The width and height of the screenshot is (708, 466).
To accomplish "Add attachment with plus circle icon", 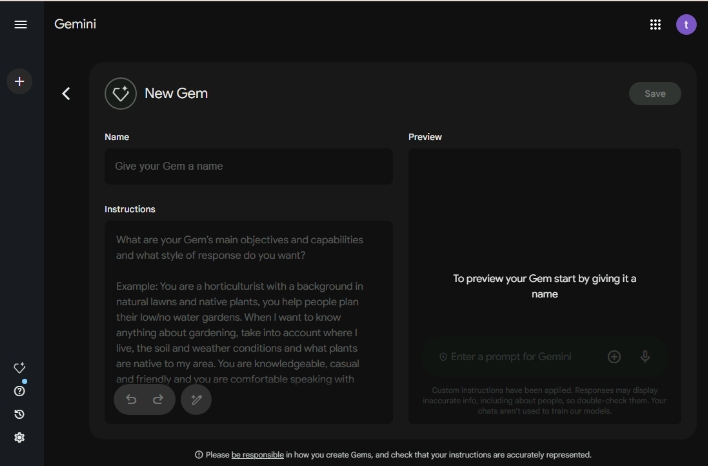I will (614, 357).
